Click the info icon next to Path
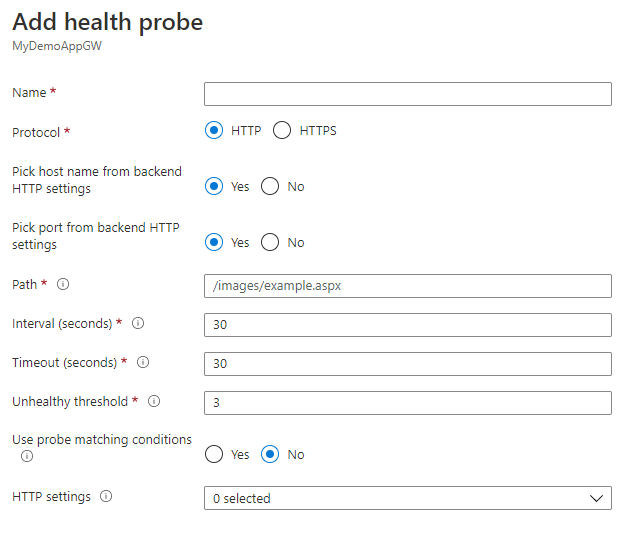632x539 pixels. click(63, 285)
